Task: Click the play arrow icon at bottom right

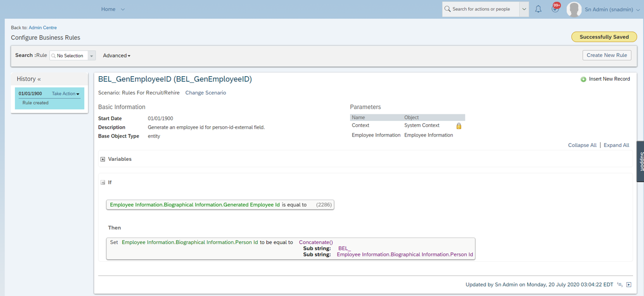Action: [x=629, y=285]
